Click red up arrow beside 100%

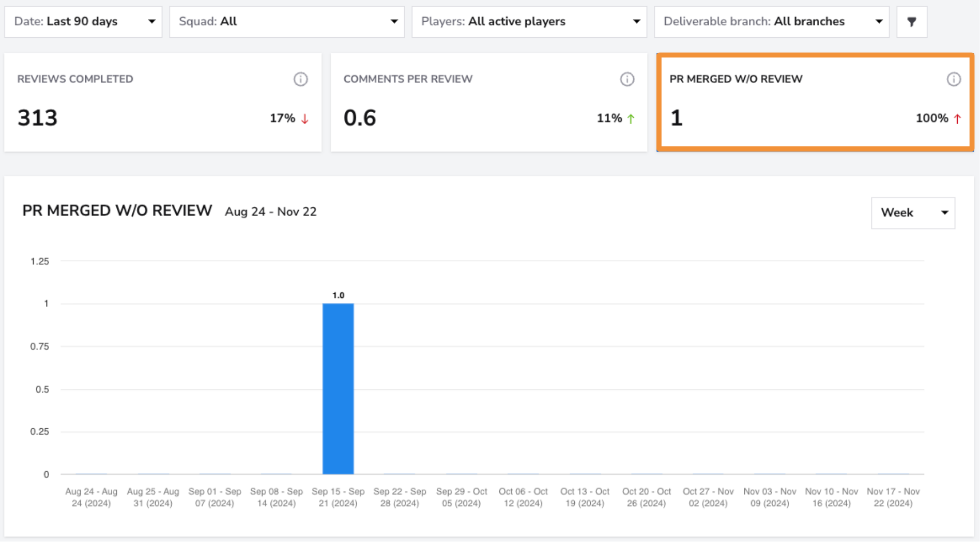tap(957, 118)
